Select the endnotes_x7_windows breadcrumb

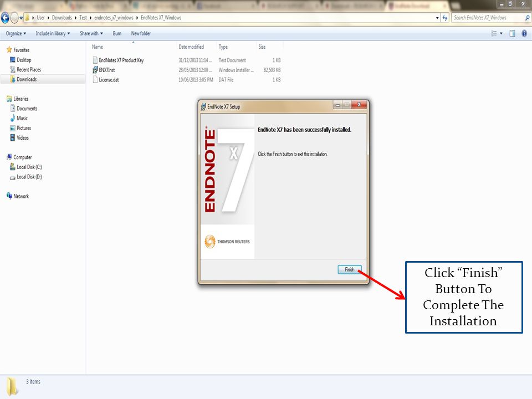point(114,18)
